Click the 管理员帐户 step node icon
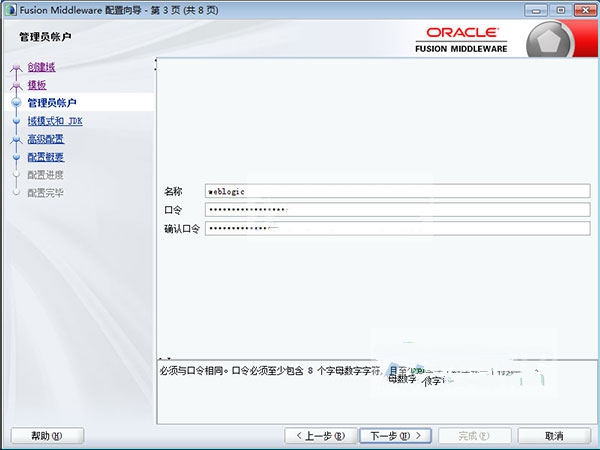Screen dimensions: 600x450 [x=16, y=102]
